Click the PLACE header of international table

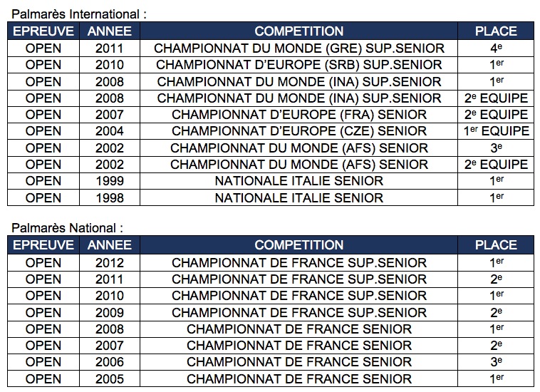[496, 31]
